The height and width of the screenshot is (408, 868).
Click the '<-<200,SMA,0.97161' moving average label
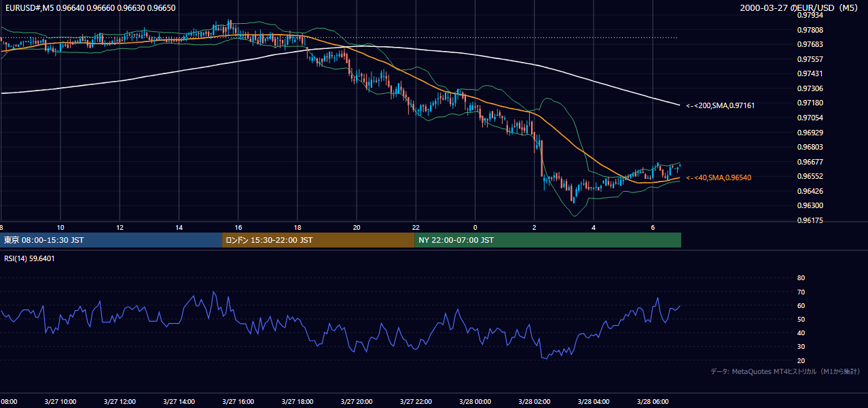[720, 105]
